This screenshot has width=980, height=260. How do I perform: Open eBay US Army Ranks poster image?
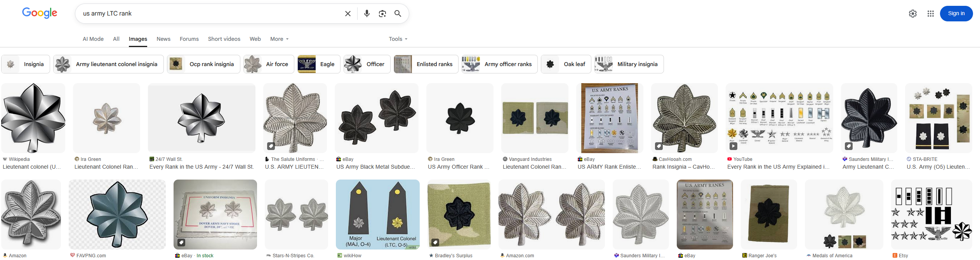click(x=610, y=118)
